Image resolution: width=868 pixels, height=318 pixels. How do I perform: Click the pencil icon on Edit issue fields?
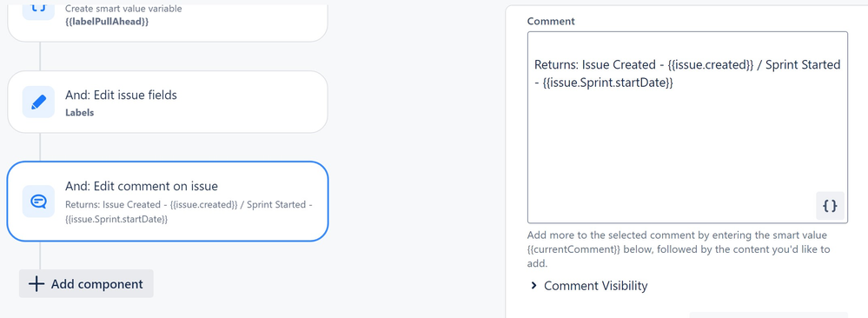point(39,102)
